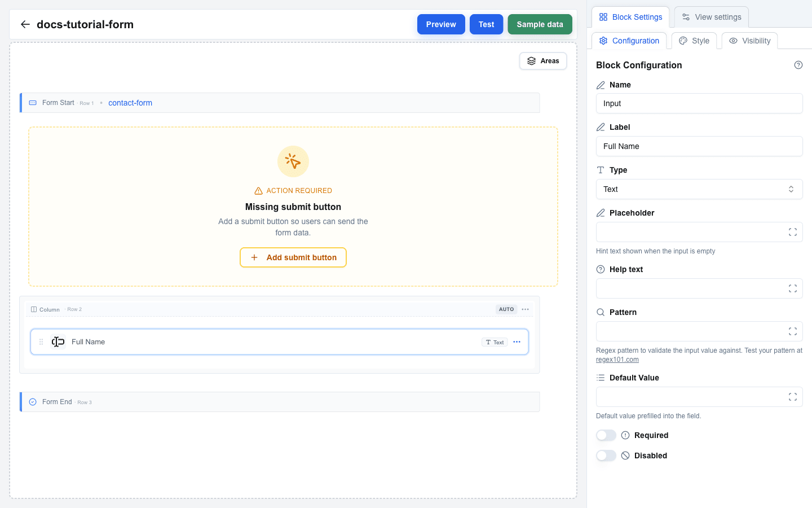Open the contact-form link in Form Start

(130, 103)
